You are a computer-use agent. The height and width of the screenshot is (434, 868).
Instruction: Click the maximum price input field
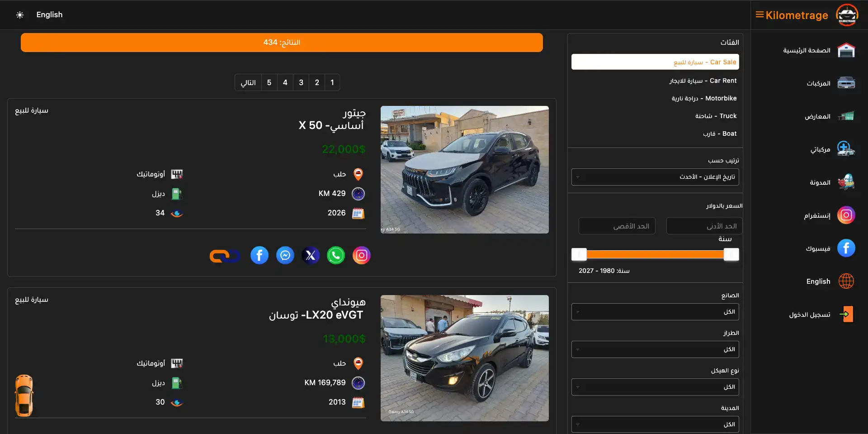(617, 226)
